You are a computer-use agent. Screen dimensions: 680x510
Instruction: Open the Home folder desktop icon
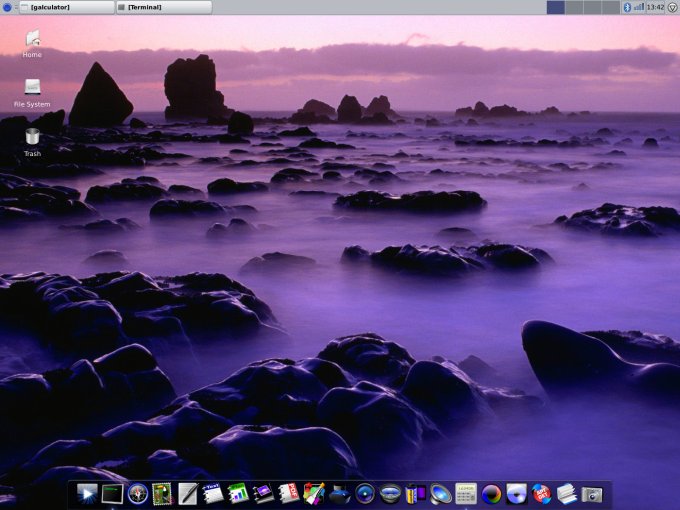32,39
